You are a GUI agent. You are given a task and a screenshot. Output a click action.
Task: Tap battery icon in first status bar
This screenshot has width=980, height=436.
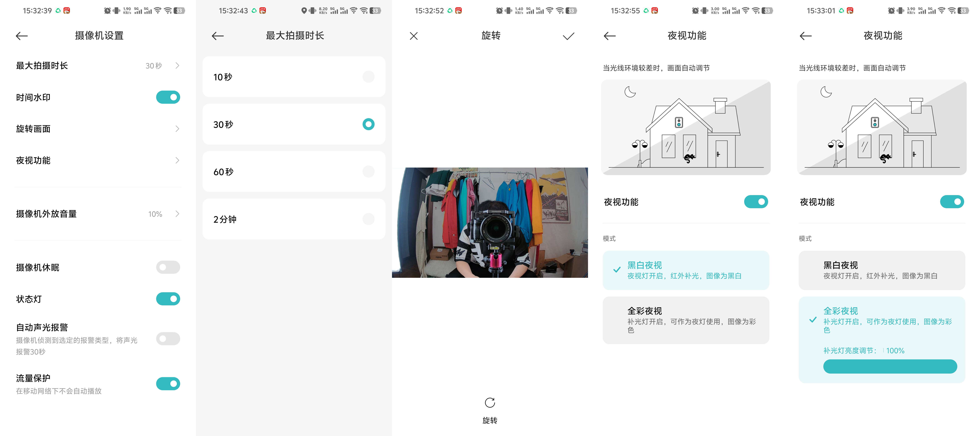point(179,11)
